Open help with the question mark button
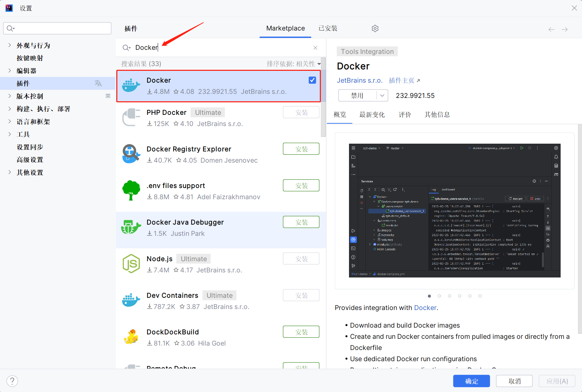The height and width of the screenshot is (392, 582). pos(12,381)
